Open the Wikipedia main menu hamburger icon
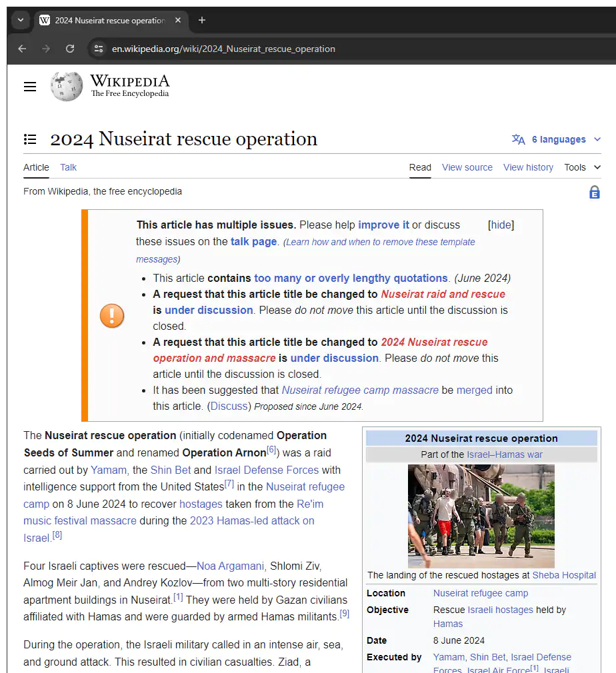This screenshot has height=673, width=616. pos(29,87)
